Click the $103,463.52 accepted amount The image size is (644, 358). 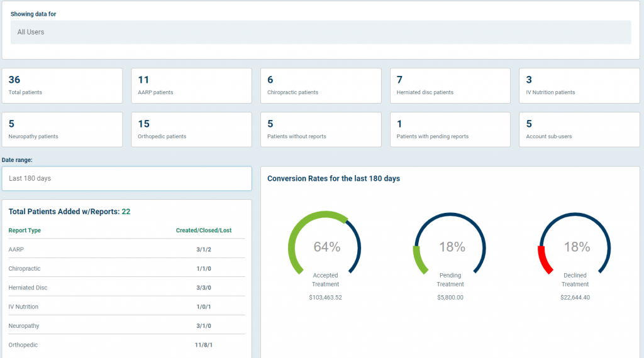[325, 298]
